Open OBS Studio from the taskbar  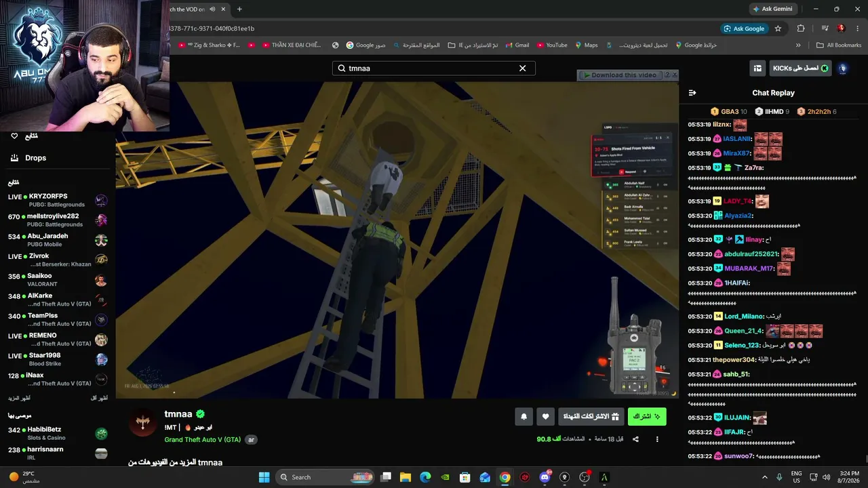pos(584,477)
